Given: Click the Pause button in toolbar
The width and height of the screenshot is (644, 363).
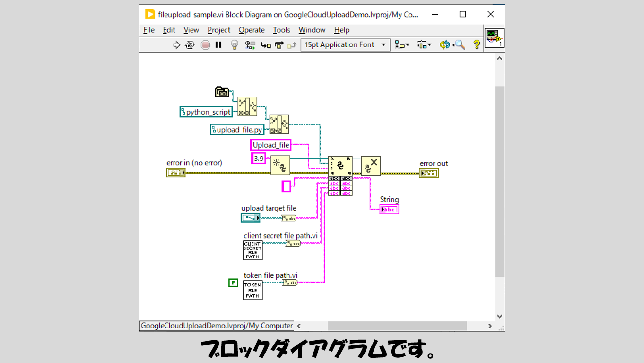Looking at the screenshot, I should (218, 45).
